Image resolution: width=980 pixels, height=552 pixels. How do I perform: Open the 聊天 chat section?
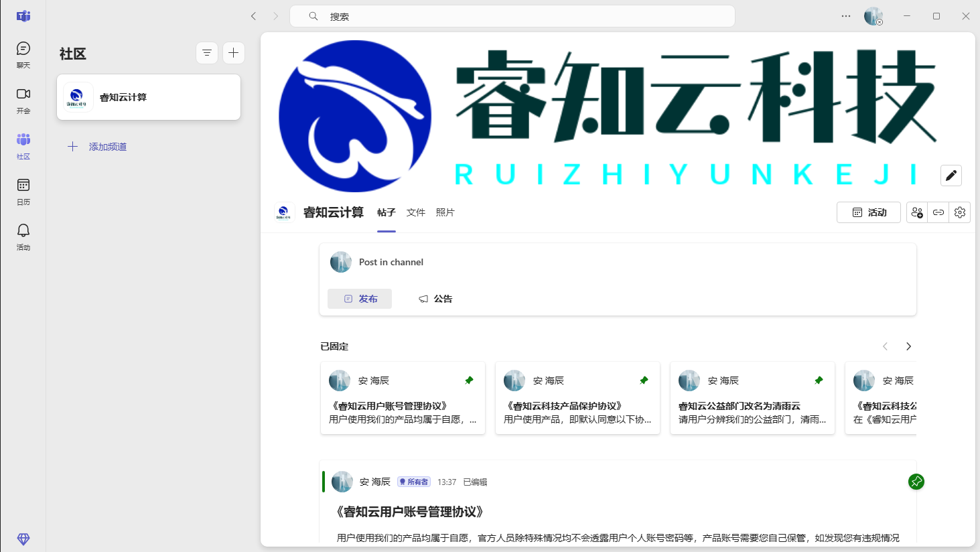pos(23,55)
